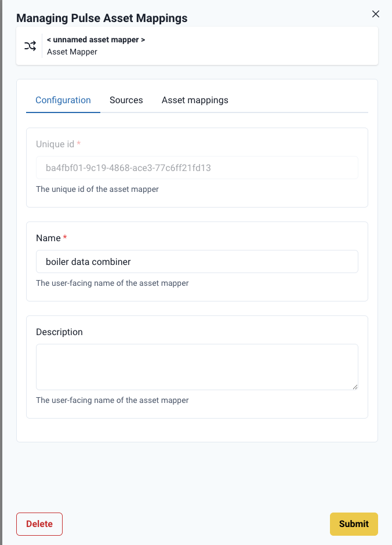The height and width of the screenshot is (545, 392).
Task: Click the helper text under the Name field
Action: pos(112,283)
